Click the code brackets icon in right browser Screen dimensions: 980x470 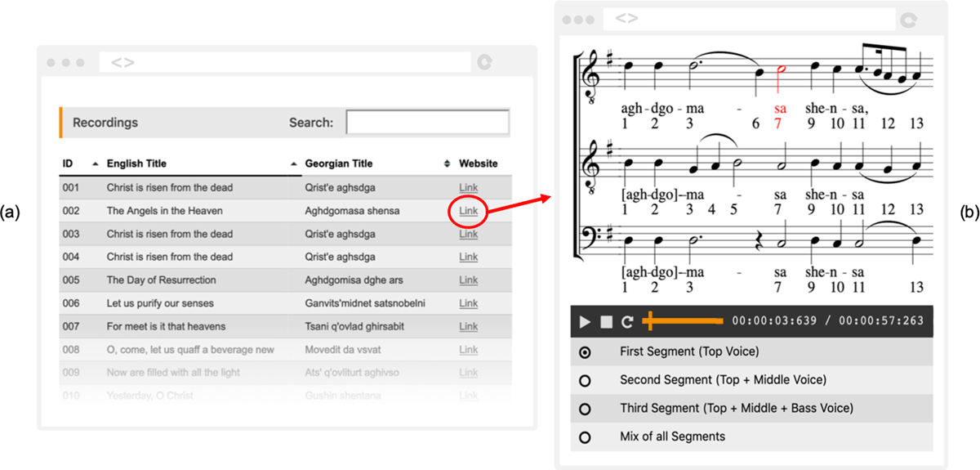tap(626, 20)
